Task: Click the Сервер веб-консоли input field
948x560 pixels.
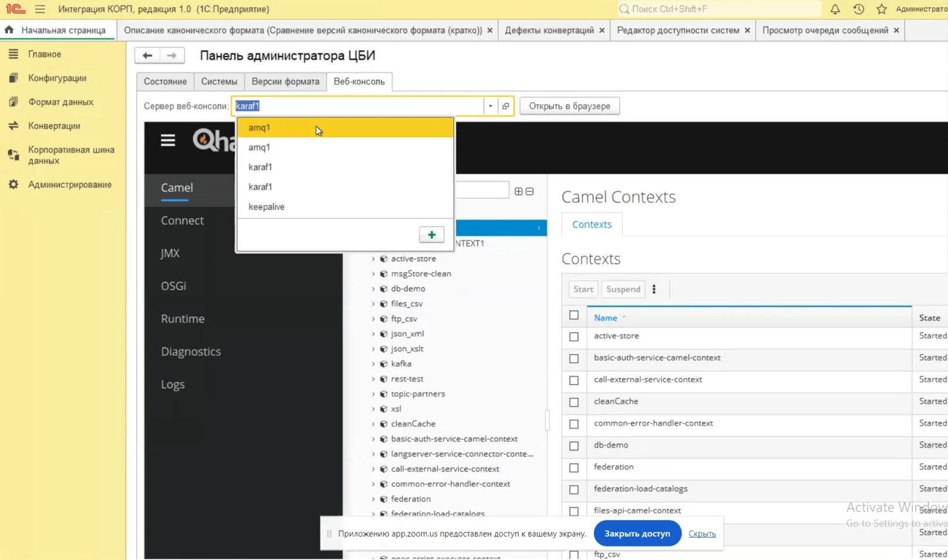Action: (x=358, y=106)
